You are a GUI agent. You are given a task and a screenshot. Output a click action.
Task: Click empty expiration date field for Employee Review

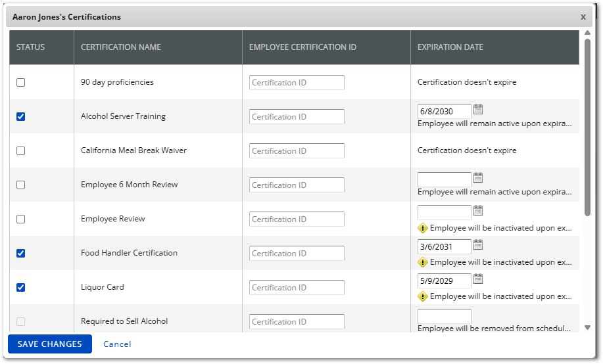coord(444,213)
